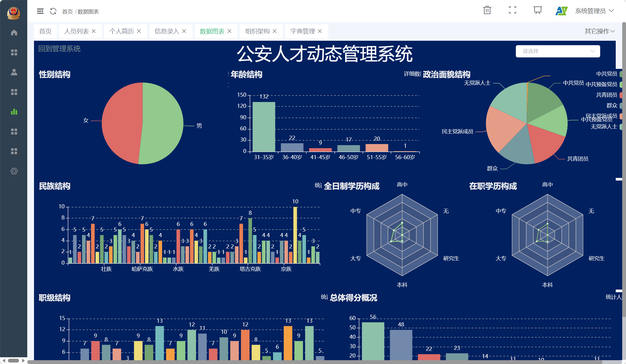Expand the 其它操作 options menu

(599, 30)
